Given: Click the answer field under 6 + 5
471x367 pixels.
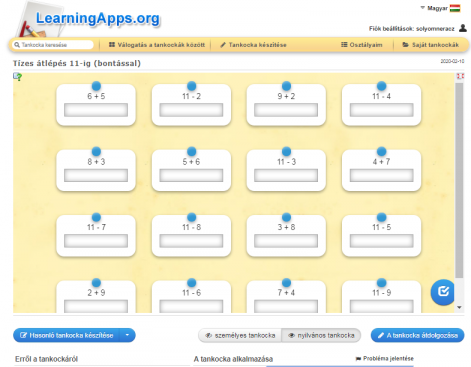Looking at the screenshot, I should point(96,110).
